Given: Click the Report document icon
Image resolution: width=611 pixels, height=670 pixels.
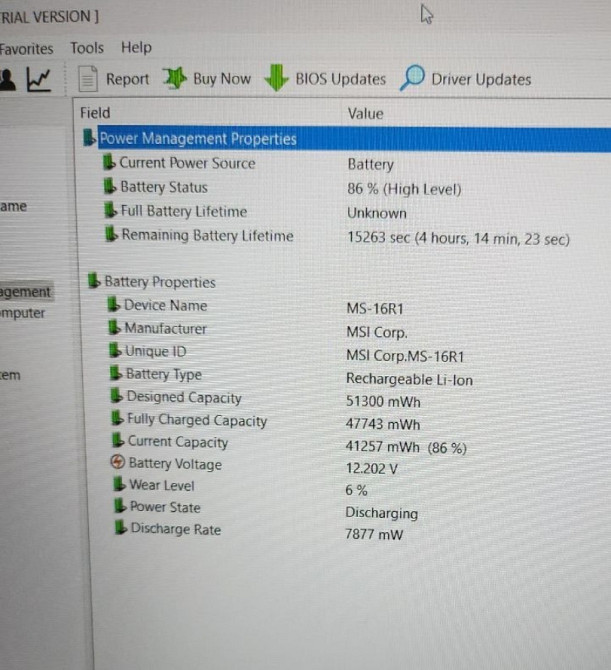Looking at the screenshot, I should coord(88,79).
